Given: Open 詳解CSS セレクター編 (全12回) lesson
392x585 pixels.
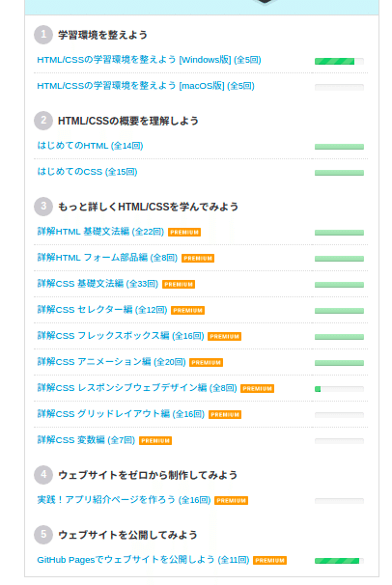Looking at the screenshot, I should (101, 310).
